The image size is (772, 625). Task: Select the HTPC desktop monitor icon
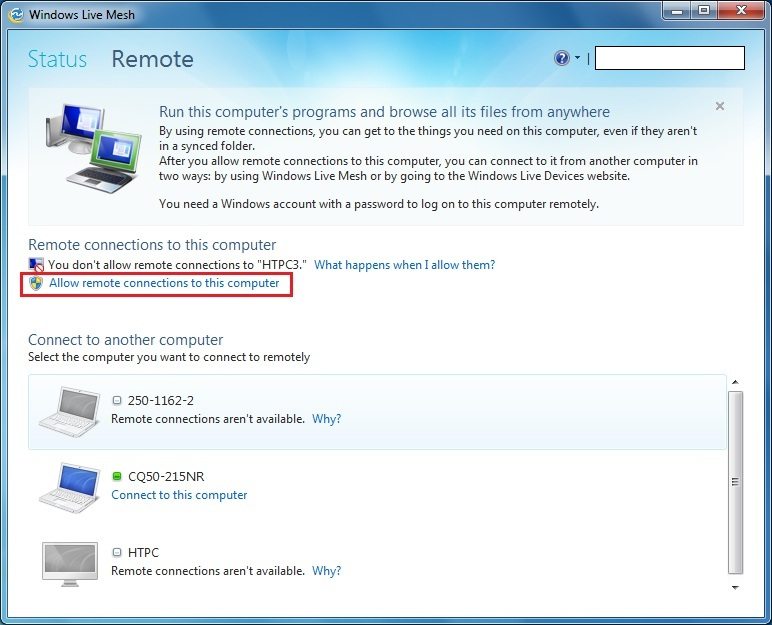tap(70, 564)
